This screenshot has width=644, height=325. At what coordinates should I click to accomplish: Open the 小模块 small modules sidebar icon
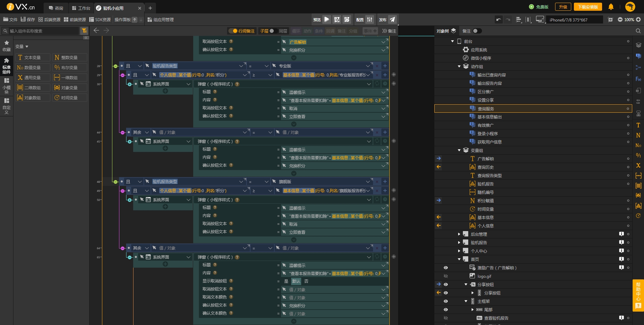coord(6,86)
